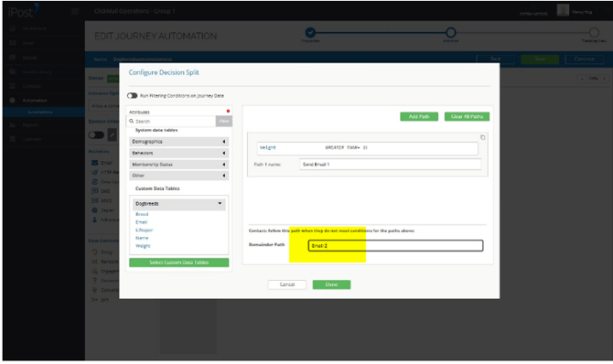Click the HTTP Request activity icon
The width and height of the screenshot is (613, 364).
(94, 172)
